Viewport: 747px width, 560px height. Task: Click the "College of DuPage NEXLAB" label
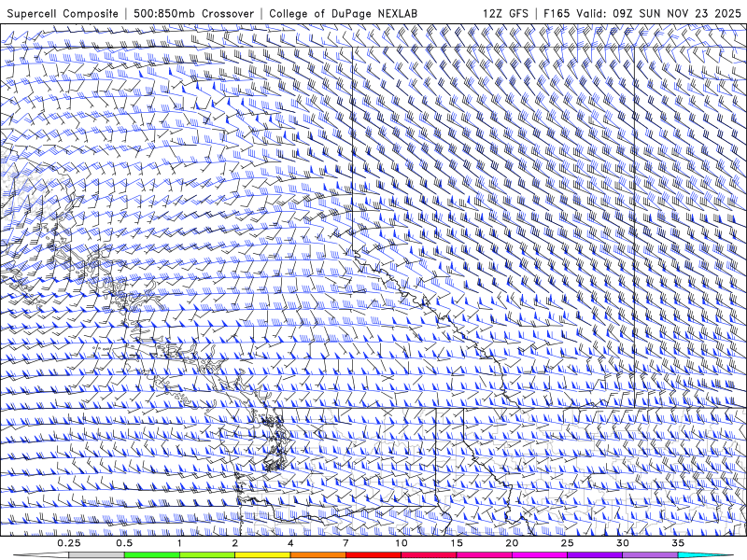click(343, 13)
